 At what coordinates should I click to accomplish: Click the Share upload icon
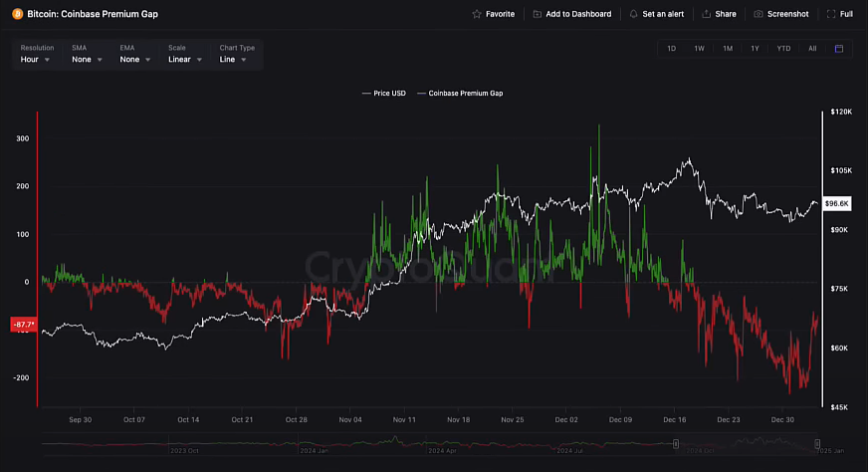(x=707, y=14)
